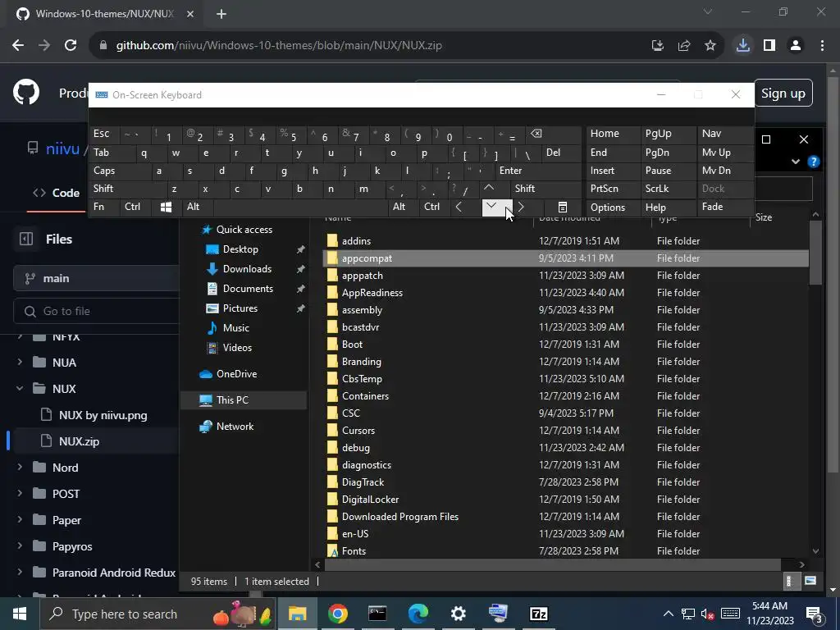Open a new Chrome tab

(x=221, y=14)
